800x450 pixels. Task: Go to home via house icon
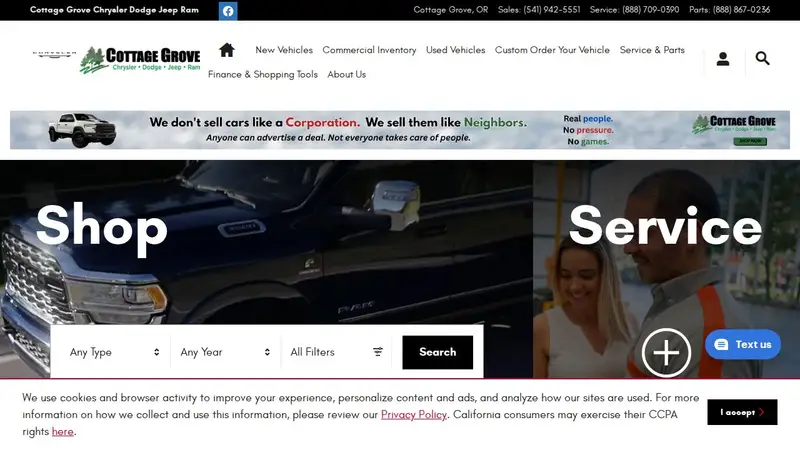tap(227, 50)
